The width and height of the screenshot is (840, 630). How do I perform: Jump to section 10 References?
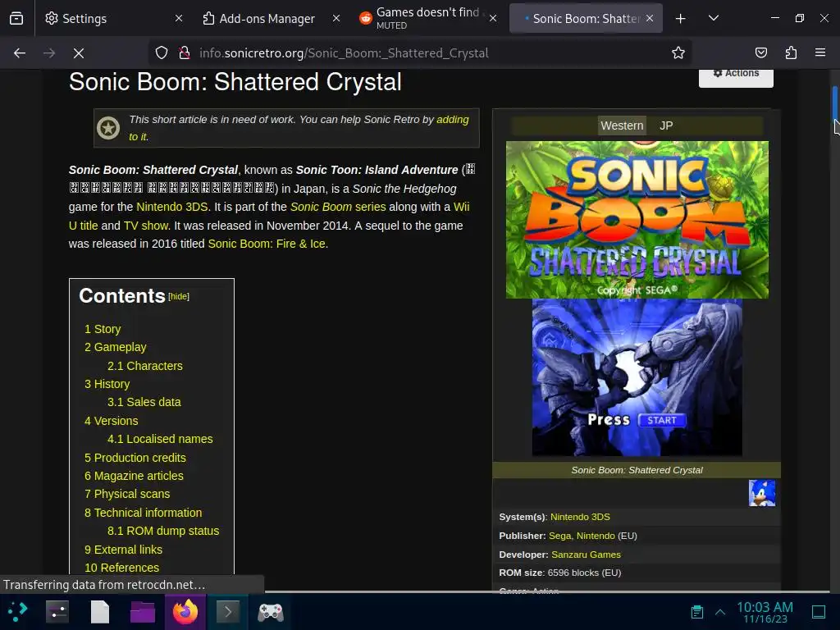pos(121,568)
